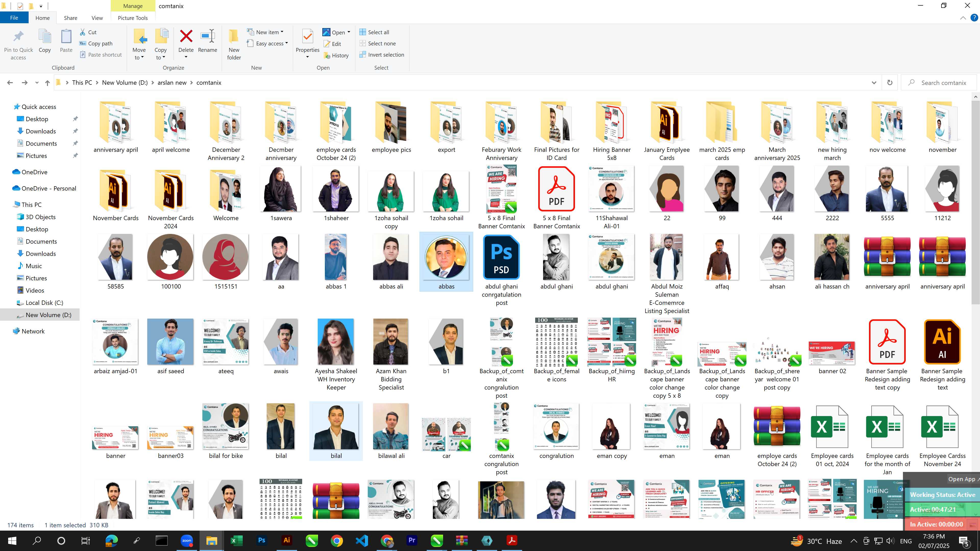This screenshot has height=551, width=980.
Task: Open recent locations dropdown arrow
Action: [x=36, y=82]
